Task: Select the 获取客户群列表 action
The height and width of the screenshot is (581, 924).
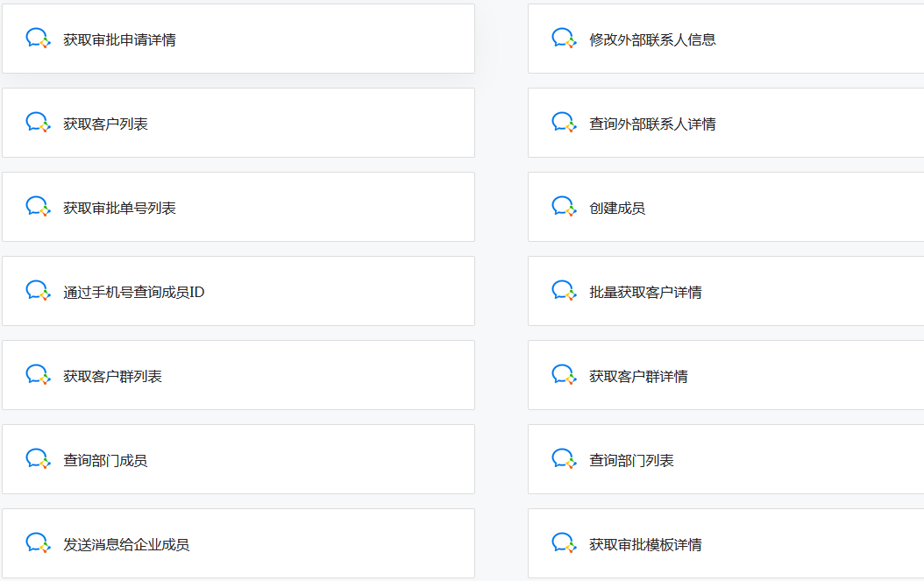Action: (x=238, y=375)
